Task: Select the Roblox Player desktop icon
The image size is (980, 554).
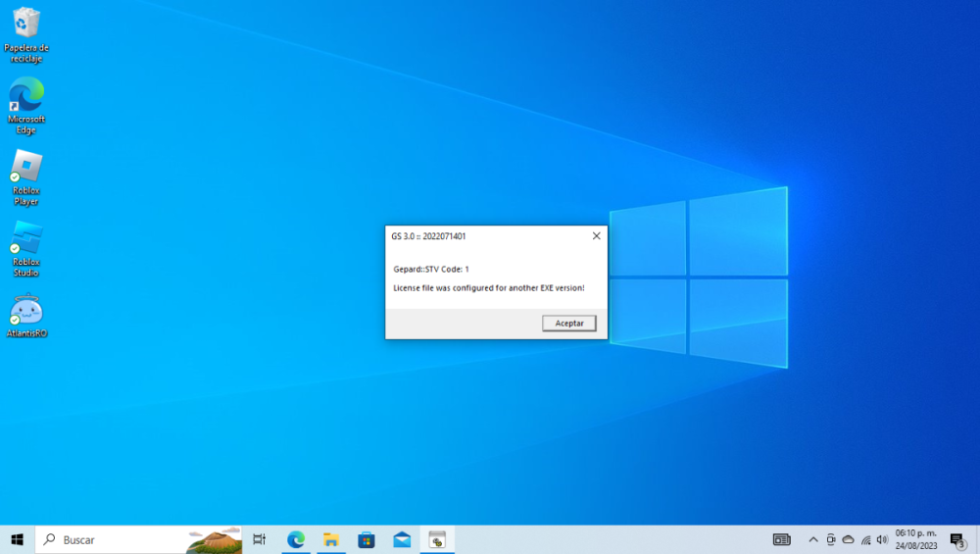Action: coord(26,168)
